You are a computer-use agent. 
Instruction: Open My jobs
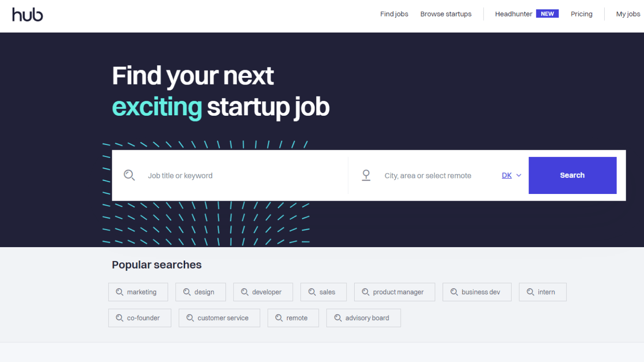tap(628, 14)
